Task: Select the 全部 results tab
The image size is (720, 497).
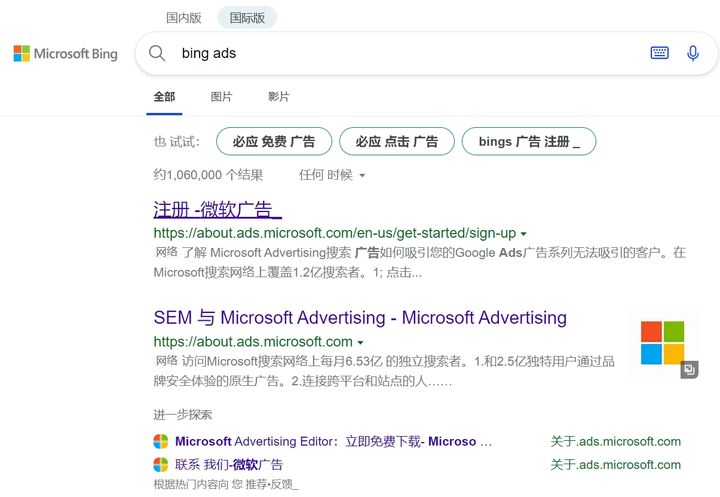Action: point(164,97)
